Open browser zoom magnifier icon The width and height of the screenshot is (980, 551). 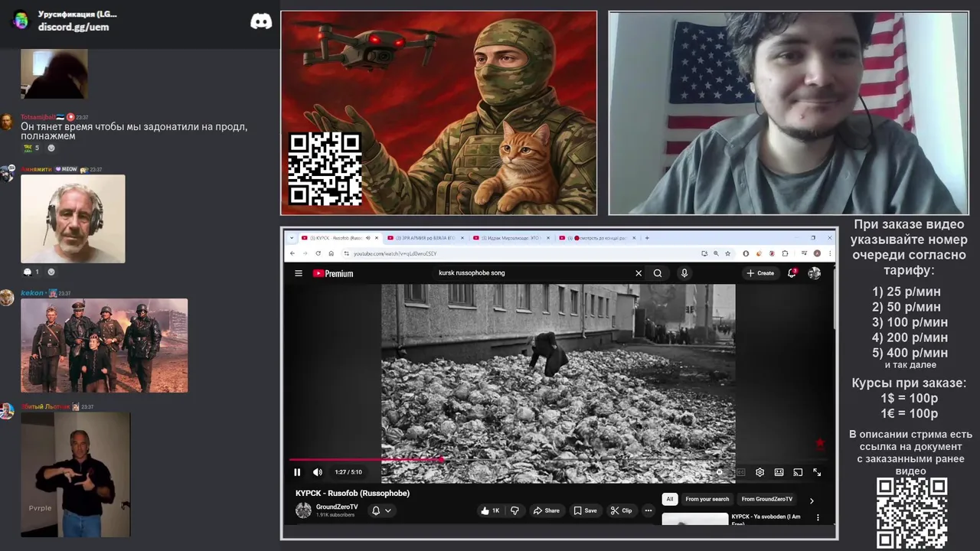coord(716,253)
